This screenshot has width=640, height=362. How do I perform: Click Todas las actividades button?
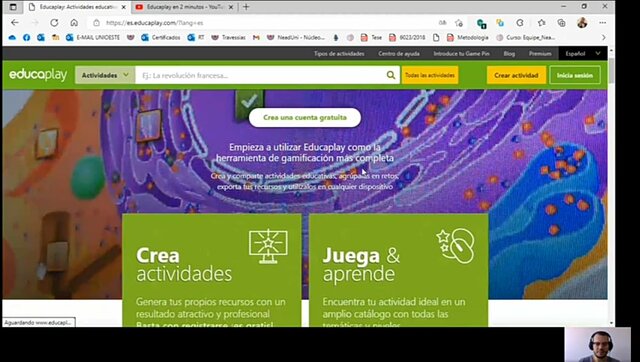pyautogui.click(x=430, y=75)
